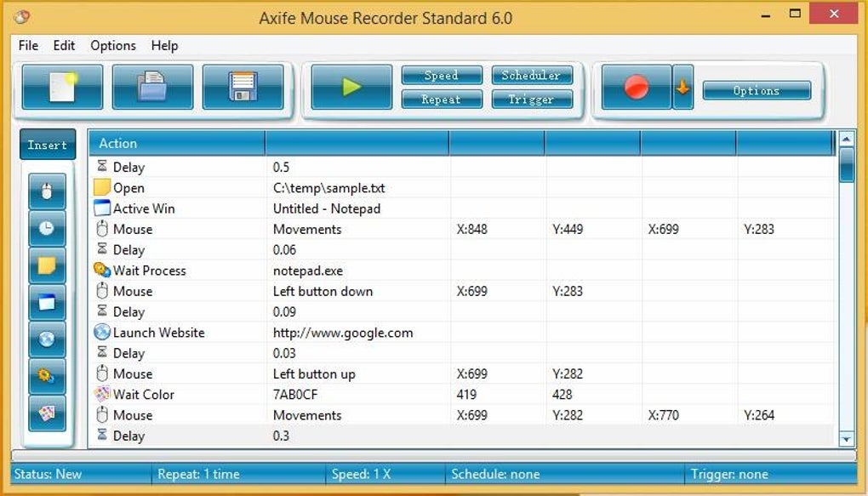
Task: Start playback with green play button
Action: click(351, 87)
